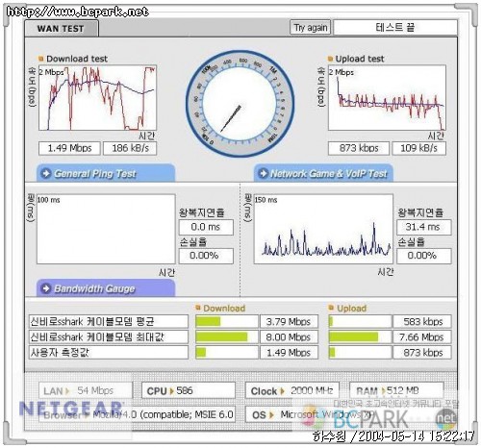Click the CPU 586 info field
This screenshot has width=481, height=448.
[189, 390]
